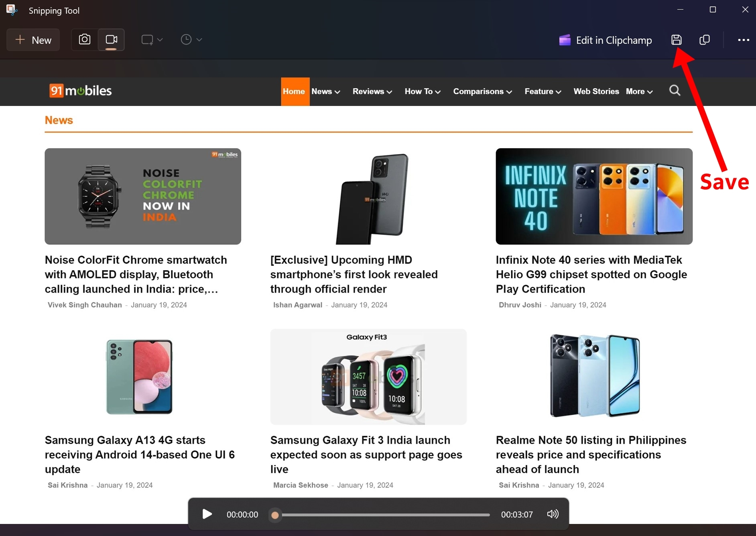Viewport: 756px width, 536px height.
Task: Open the Web Stories menu item
Action: 596,92
